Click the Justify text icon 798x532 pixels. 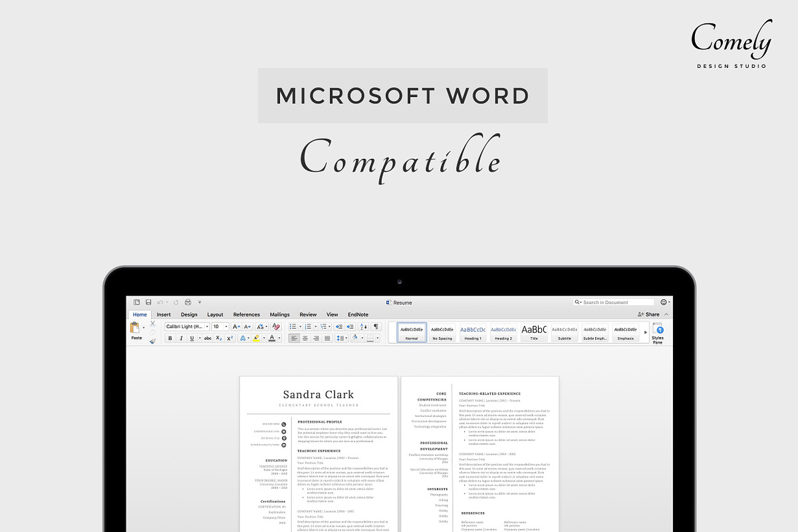[x=327, y=338]
